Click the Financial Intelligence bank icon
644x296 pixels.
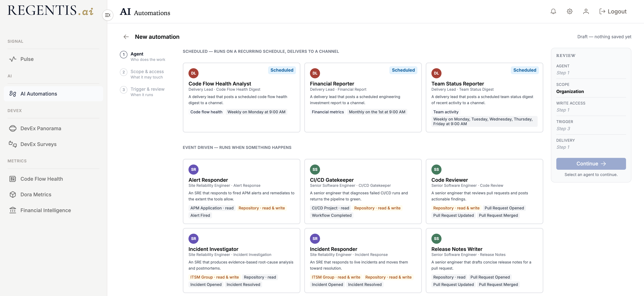13,210
